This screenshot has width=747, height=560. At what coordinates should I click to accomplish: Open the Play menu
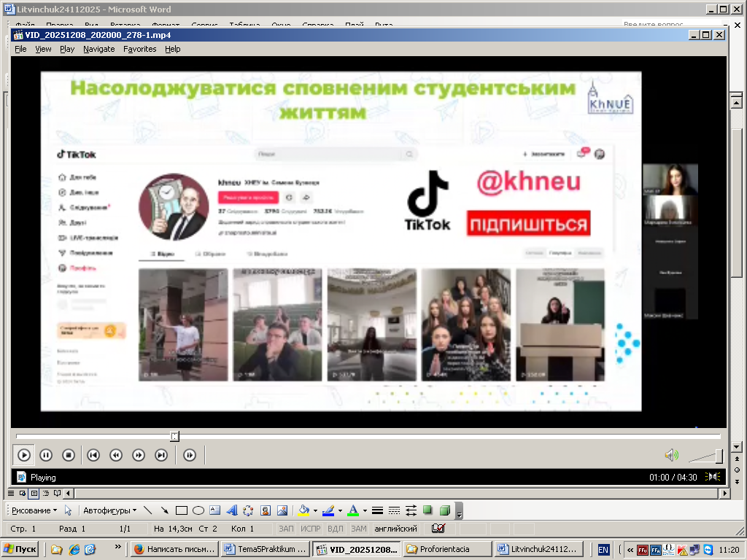point(67,49)
